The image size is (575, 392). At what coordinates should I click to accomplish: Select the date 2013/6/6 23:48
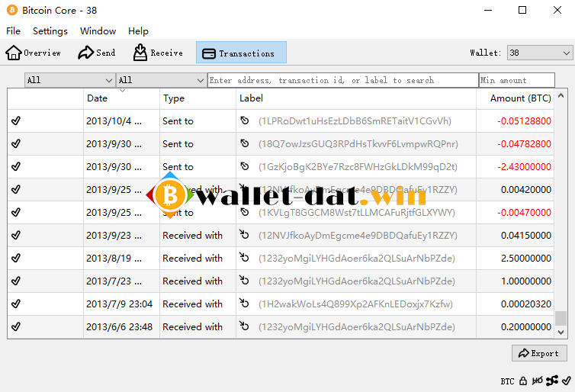119,326
